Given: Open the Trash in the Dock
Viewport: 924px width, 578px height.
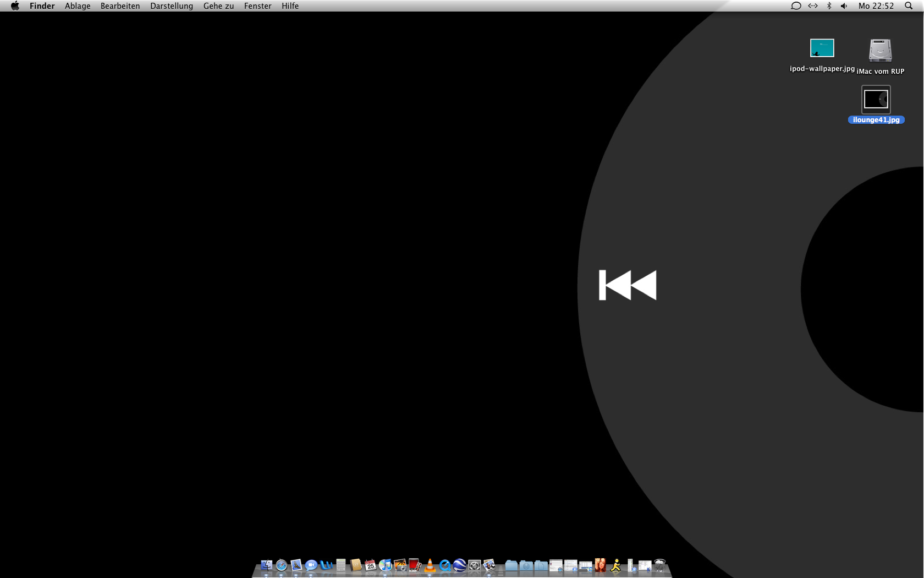Looking at the screenshot, I should tap(660, 565).
